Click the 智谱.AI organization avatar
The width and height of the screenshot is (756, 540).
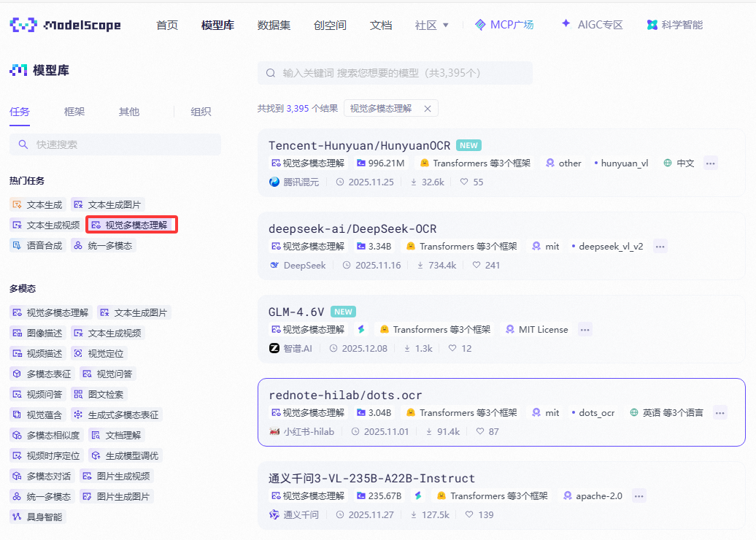pos(274,348)
